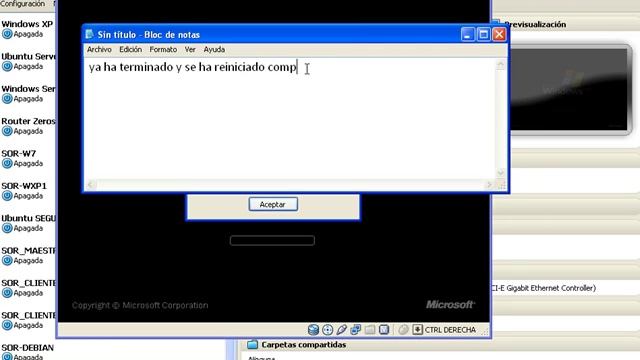Click the power state icon under SOR-WXP1

(7, 196)
